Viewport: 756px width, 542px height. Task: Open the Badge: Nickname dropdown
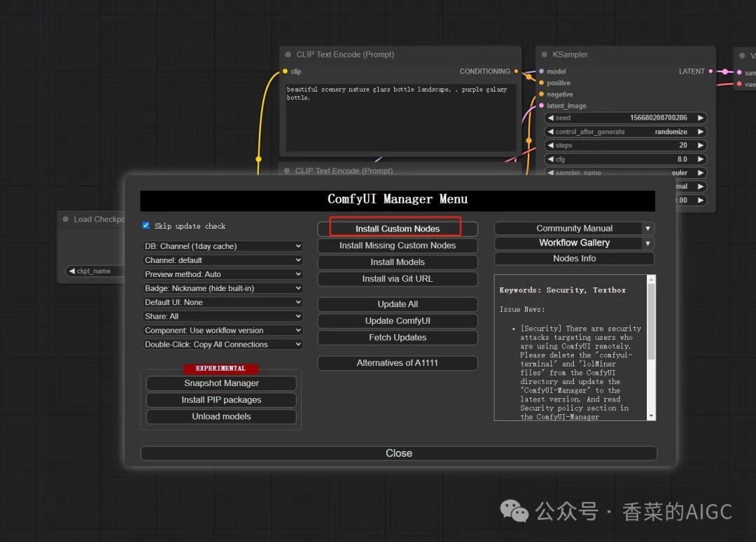223,288
